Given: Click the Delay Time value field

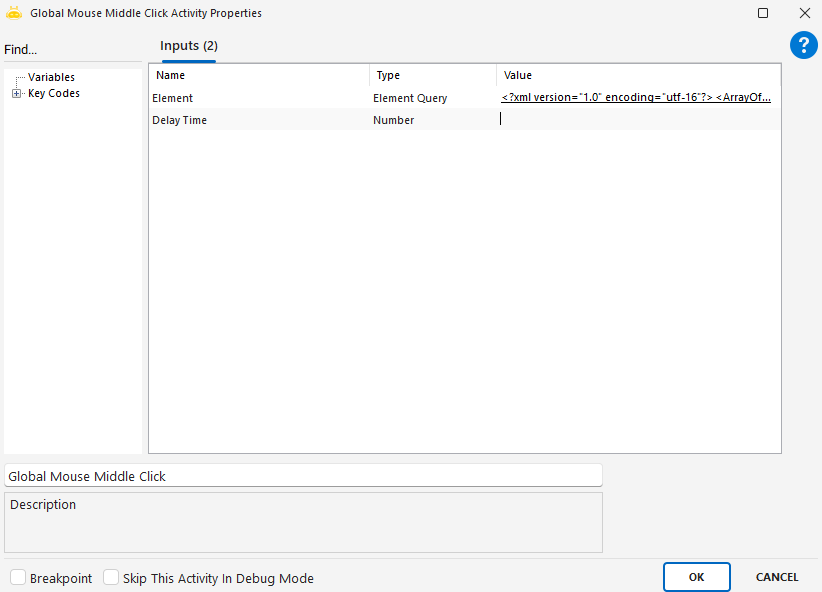Looking at the screenshot, I should coord(638,120).
